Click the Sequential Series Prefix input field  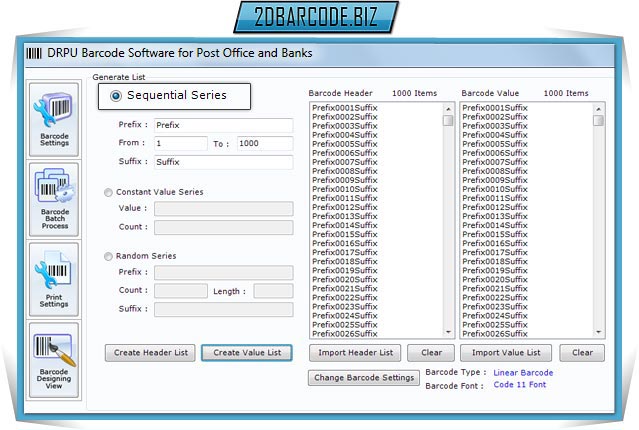click(223, 125)
